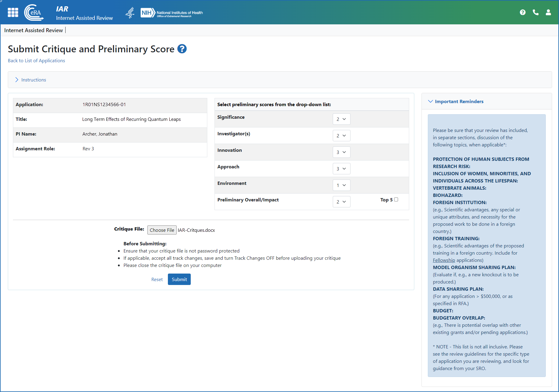Open header help question mark icon
Image resolution: width=559 pixels, height=392 pixels.
523,12
